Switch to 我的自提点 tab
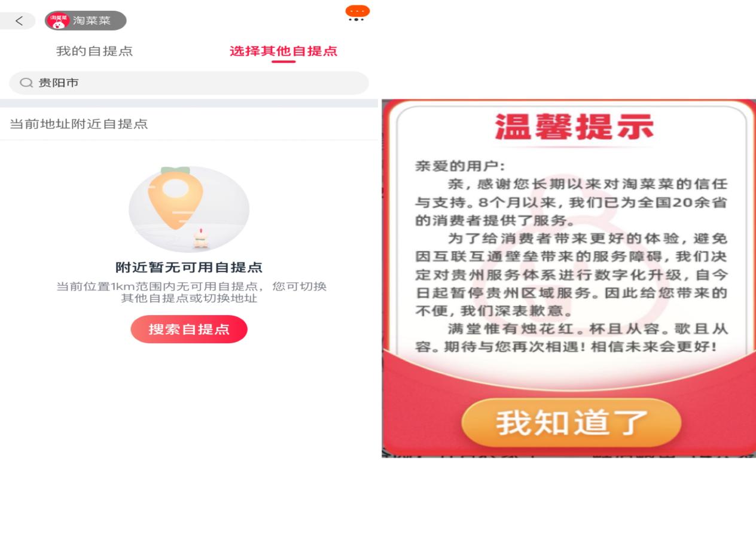The image size is (756, 543). click(x=94, y=51)
